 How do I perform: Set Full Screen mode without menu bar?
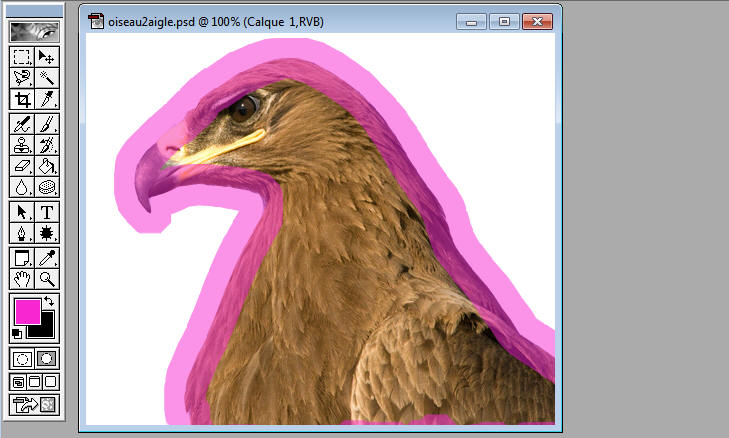coord(51,382)
